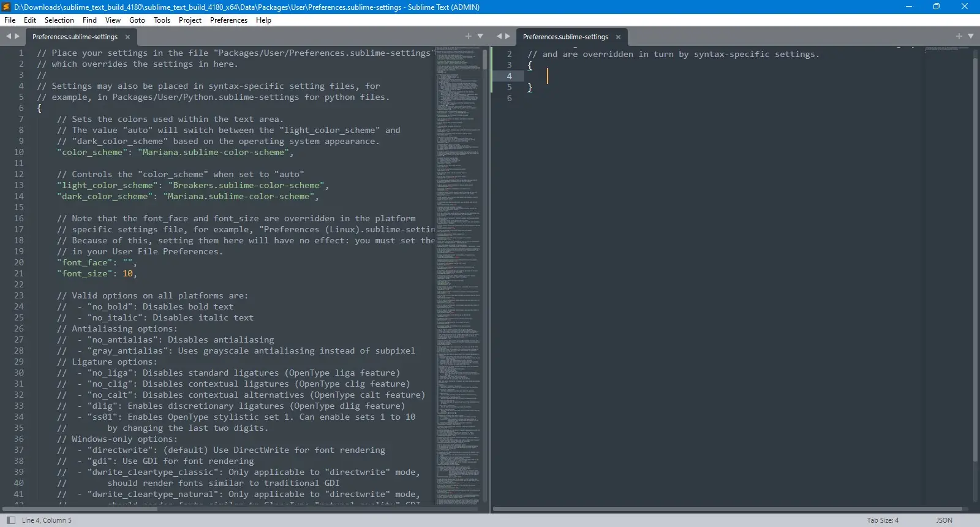The image size is (980, 527).
Task: Click the "gdi": Use GDI comment line
Action: coord(155,461)
